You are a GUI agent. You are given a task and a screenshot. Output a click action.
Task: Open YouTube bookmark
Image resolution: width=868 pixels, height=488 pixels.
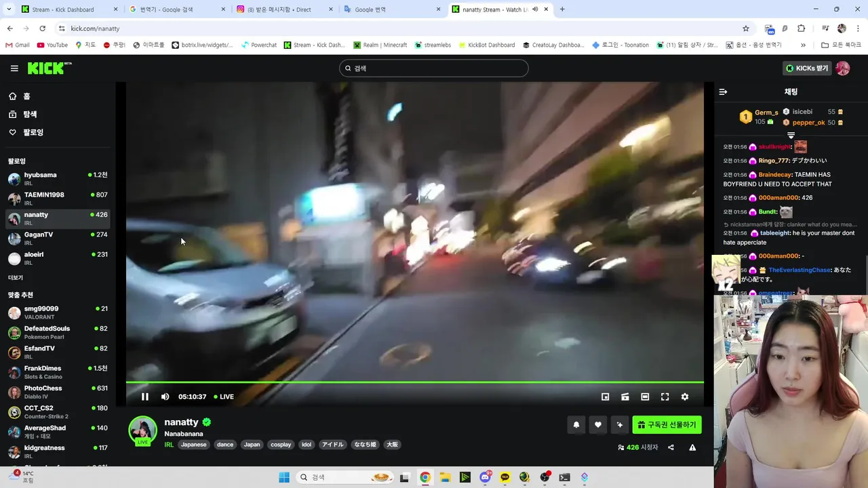[x=52, y=45]
